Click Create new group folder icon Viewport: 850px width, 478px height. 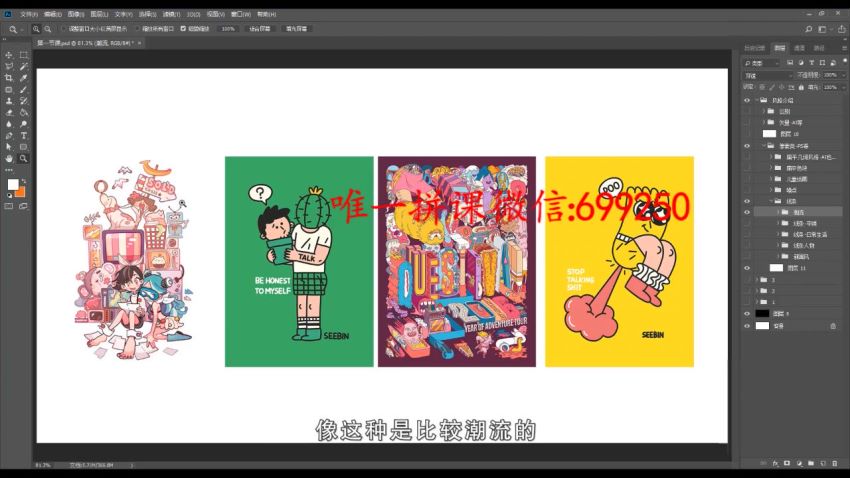coord(811,463)
